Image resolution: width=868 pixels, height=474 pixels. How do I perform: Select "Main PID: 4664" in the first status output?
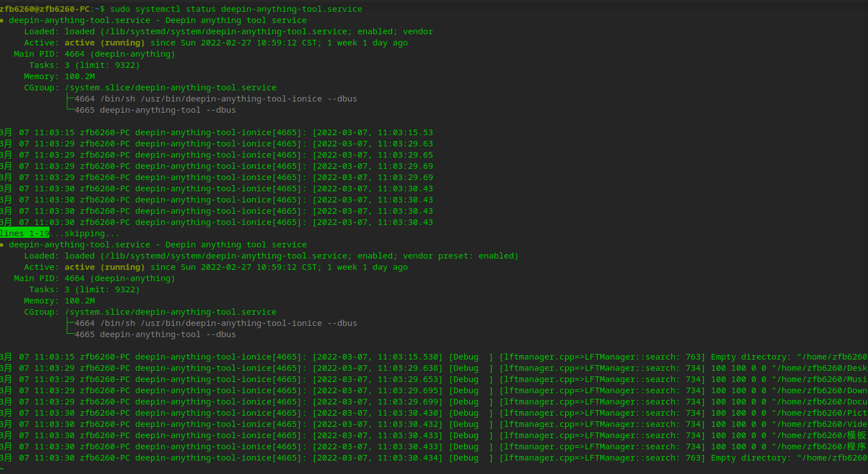click(x=49, y=54)
